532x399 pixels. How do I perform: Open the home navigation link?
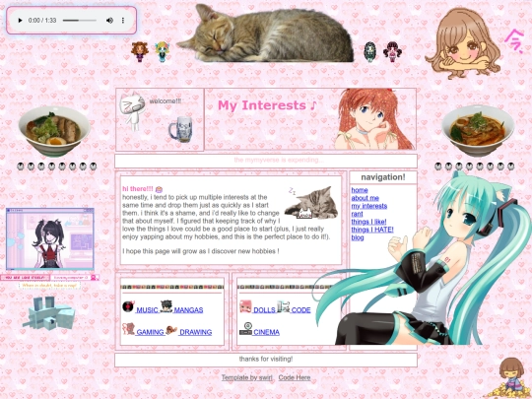[360, 190]
